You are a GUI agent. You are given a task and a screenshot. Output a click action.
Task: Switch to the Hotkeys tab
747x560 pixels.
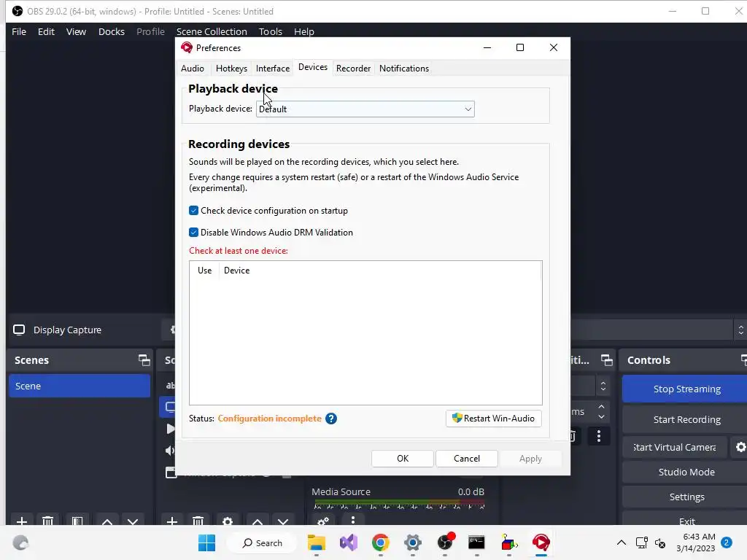[x=231, y=68]
